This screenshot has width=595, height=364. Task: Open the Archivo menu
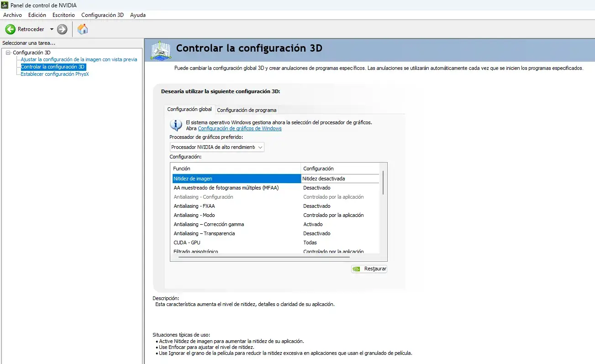(x=12, y=15)
